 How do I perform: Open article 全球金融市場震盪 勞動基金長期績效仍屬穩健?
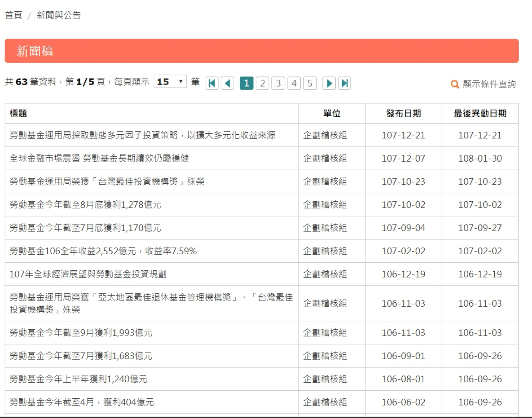click(99, 158)
